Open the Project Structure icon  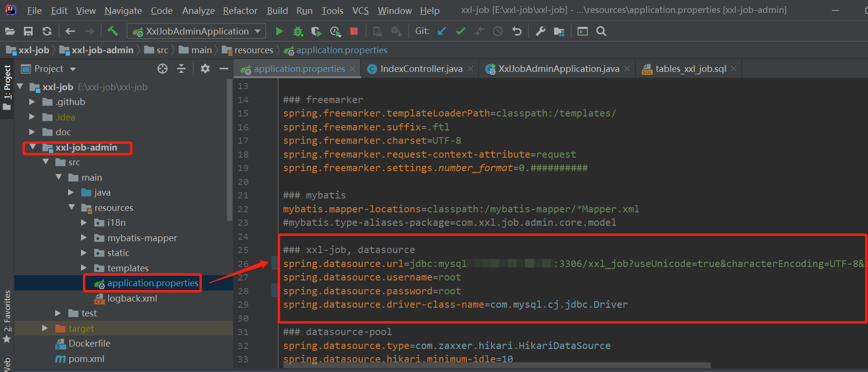[559, 32]
